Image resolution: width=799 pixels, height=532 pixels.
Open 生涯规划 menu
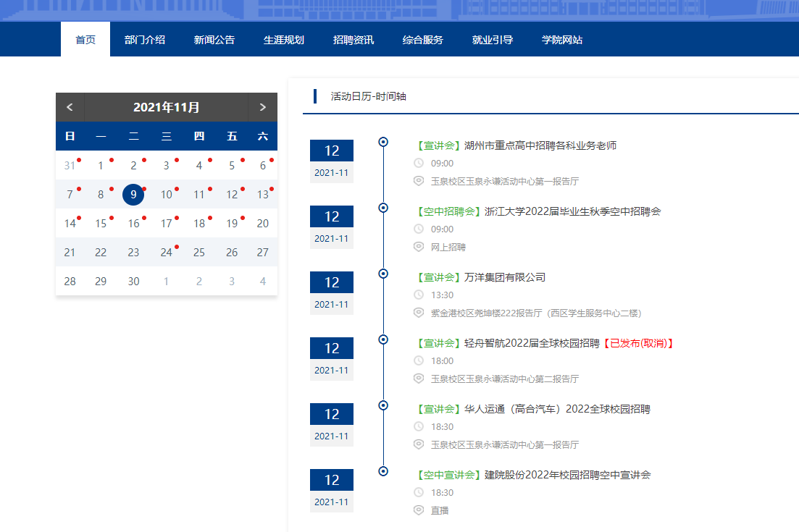point(284,39)
